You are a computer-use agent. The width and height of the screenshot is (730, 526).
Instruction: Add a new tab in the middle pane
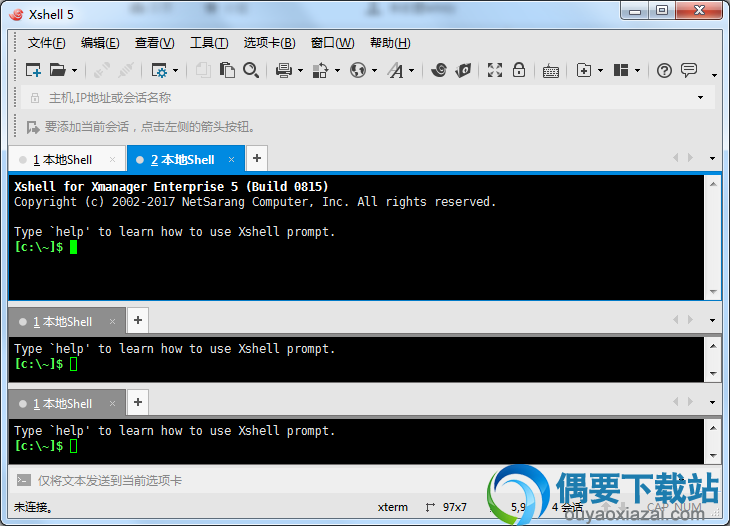click(x=138, y=320)
